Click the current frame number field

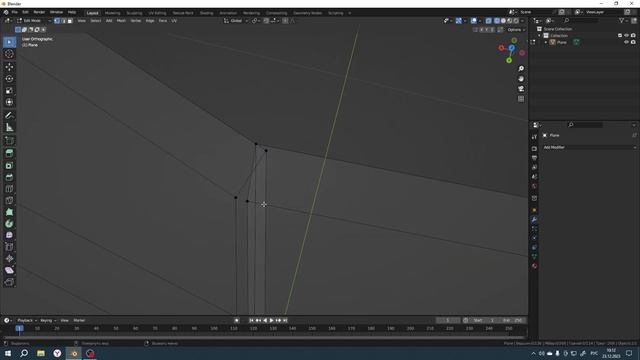click(448, 320)
